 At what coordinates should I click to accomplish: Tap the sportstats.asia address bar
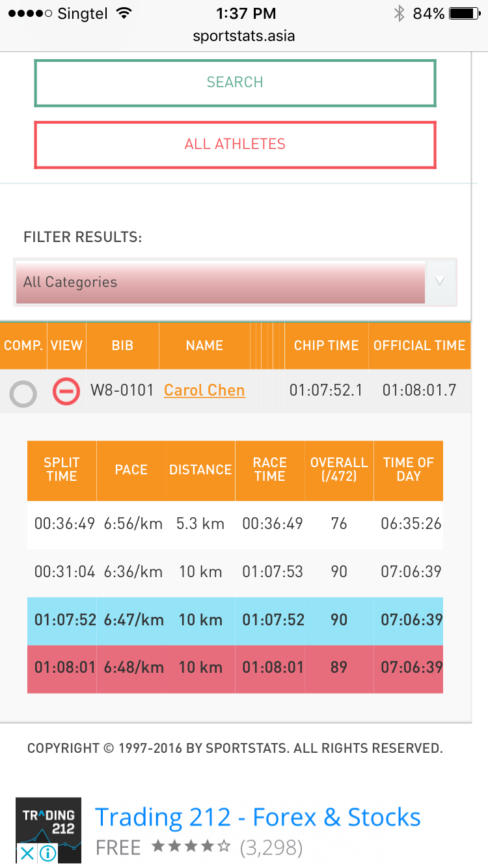244,36
